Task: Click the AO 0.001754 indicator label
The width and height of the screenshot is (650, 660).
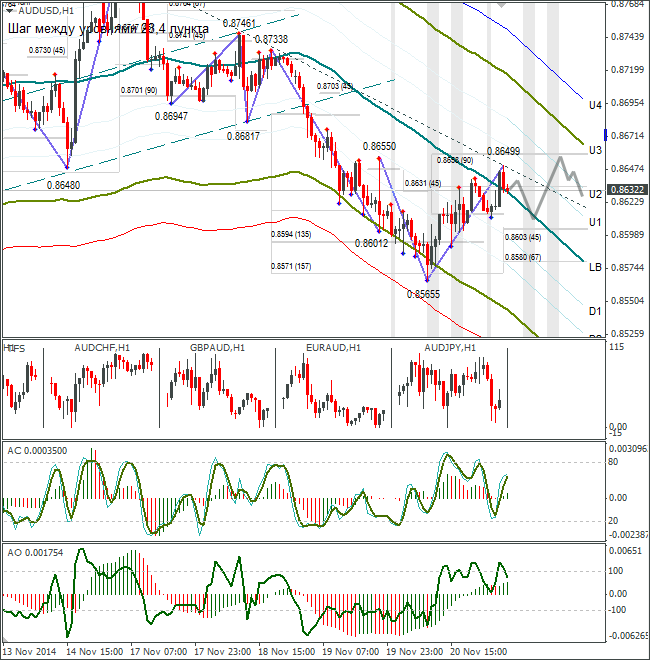Action: point(35,553)
